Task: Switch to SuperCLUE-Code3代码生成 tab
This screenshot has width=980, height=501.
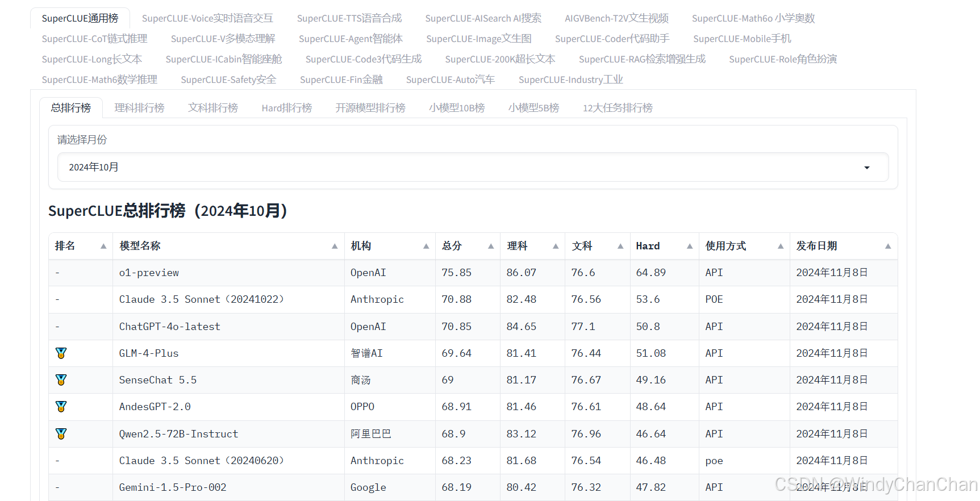Action: coord(364,59)
